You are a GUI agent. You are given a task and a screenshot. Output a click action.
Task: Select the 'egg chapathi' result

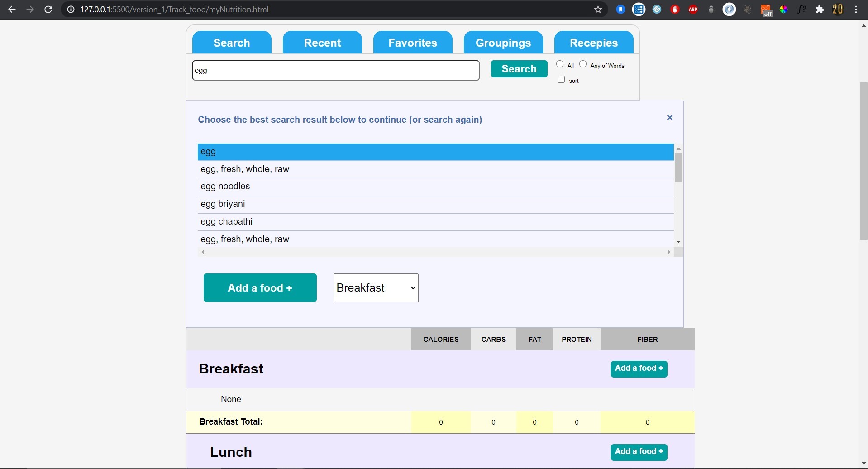click(435, 222)
